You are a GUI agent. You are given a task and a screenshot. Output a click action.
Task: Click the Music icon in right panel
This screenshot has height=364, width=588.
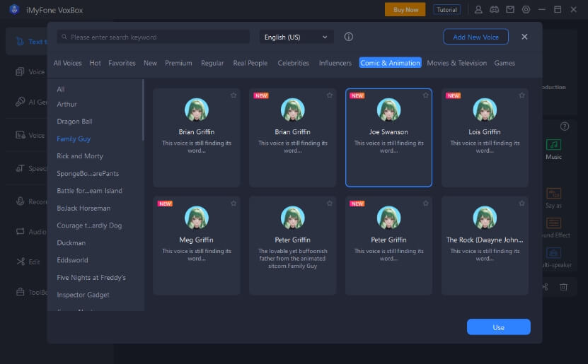[553, 145]
